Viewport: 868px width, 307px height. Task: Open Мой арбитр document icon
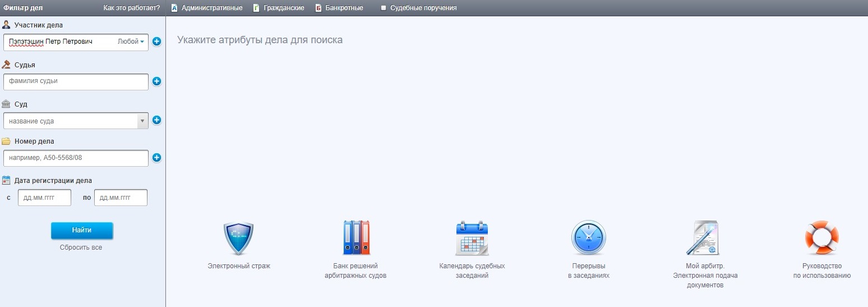(704, 238)
